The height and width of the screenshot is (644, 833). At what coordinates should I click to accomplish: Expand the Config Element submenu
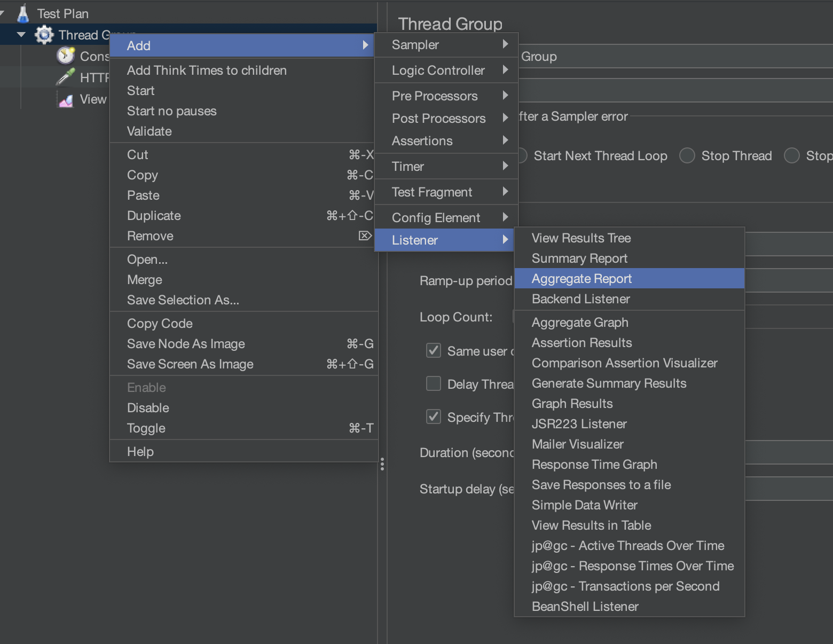point(446,218)
